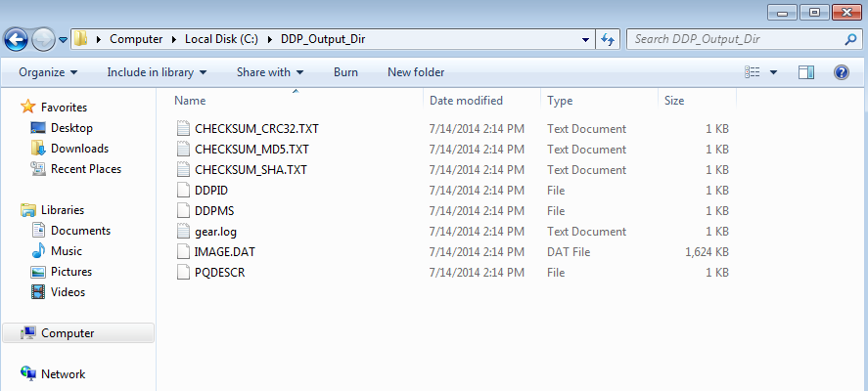Screen dimensions: 868x391
Task: Click the Refresh icon beside address bar
Action: 607,39
